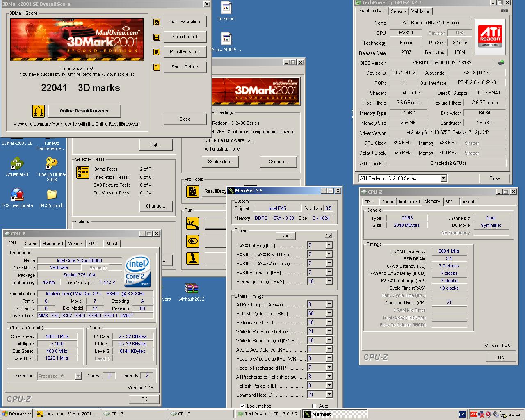Click the Pro Tools ResultBrowser magnifier icon
The width and height of the screenshot is (525, 420).
click(193, 191)
